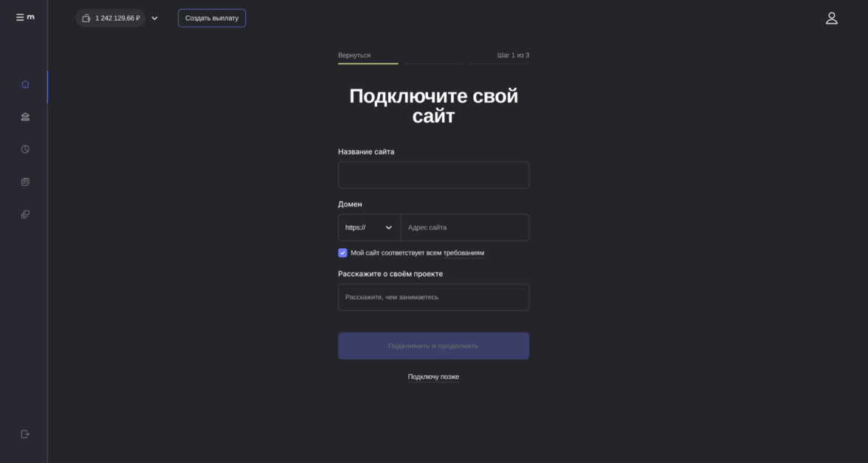Click the Создать выплату button

pyautogui.click(x=212, y=18)
